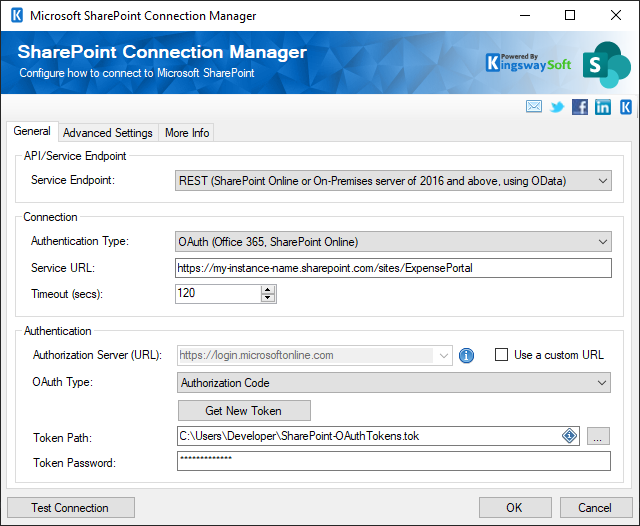Screen dimensions: 640x526
Task: Click the KingswaySoft K icon by LinkedIn
Action: (626, 107)
